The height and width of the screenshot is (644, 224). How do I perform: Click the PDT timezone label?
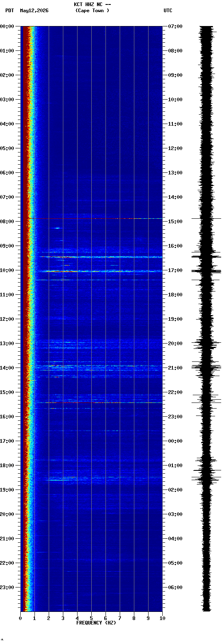pos(9,11)
